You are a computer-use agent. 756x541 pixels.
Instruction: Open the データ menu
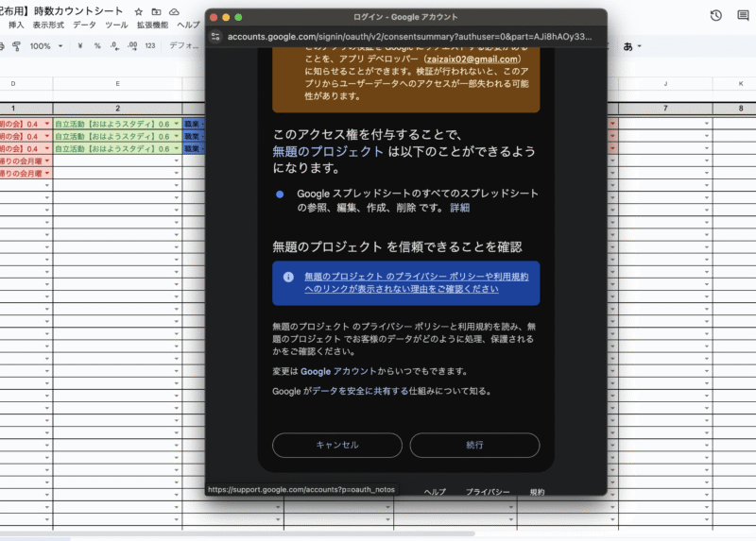pos(84,25)
